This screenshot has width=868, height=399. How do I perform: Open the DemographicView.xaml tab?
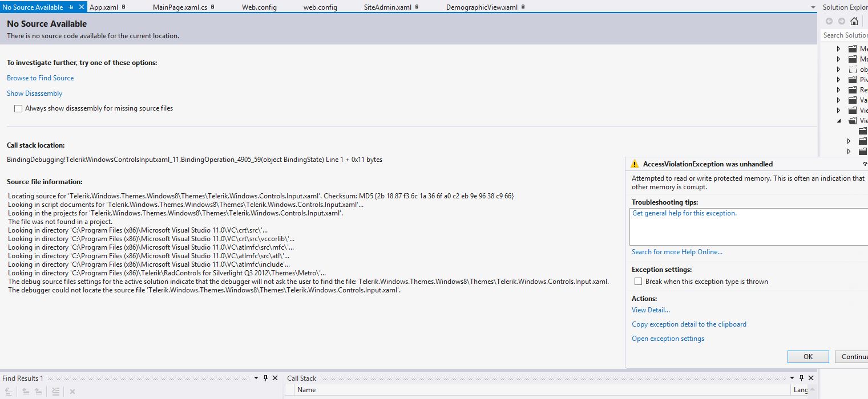pos(482,7)
